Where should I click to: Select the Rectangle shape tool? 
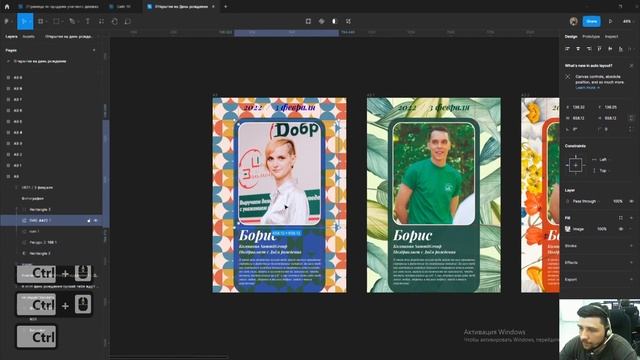[56, 21]
